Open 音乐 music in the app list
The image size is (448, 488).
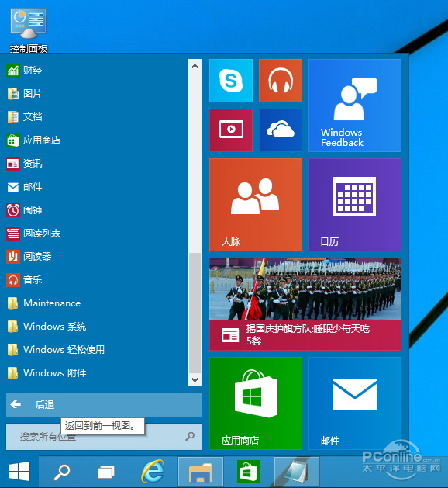point(24,280)
